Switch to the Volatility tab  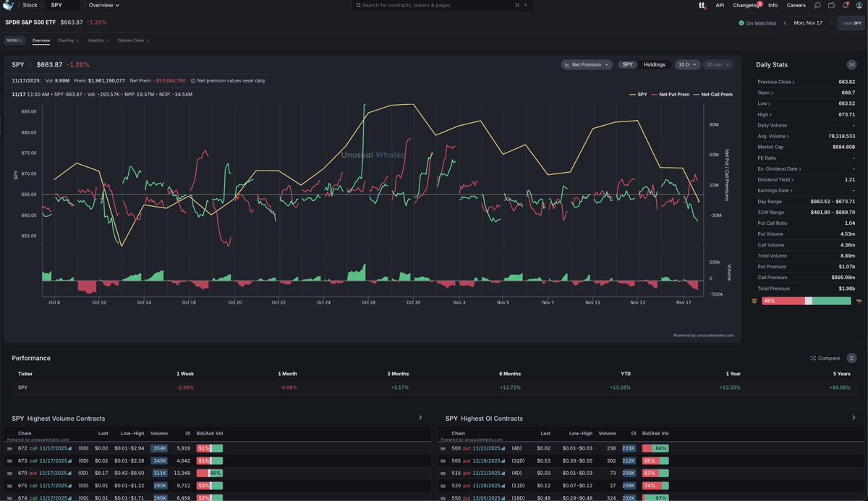click(x=96, y=40)
